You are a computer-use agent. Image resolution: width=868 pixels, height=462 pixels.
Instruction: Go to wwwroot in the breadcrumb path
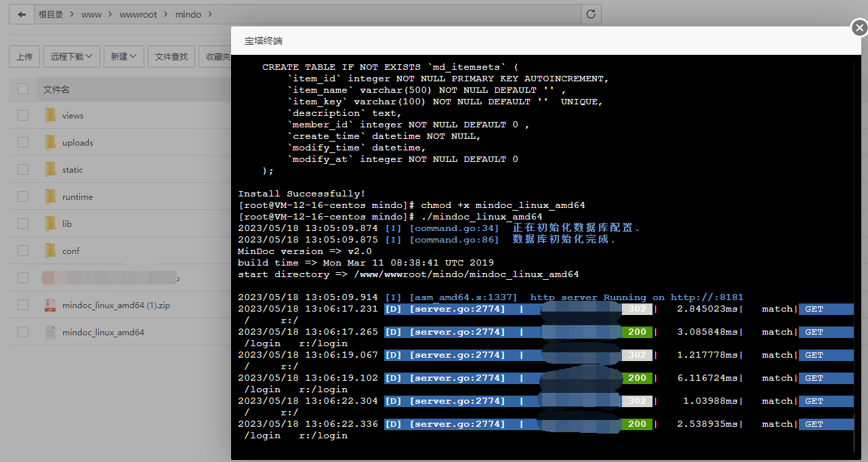[138, 14]
